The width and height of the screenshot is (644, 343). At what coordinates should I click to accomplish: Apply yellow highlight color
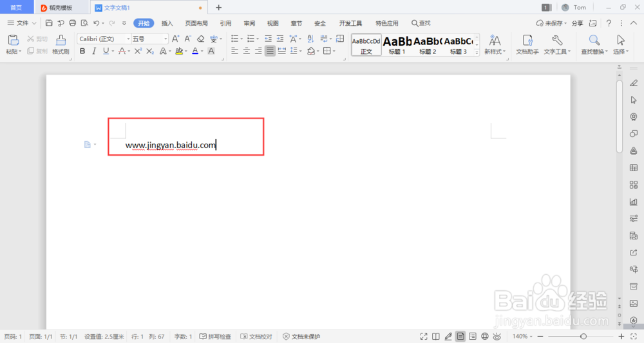point(179,51)
